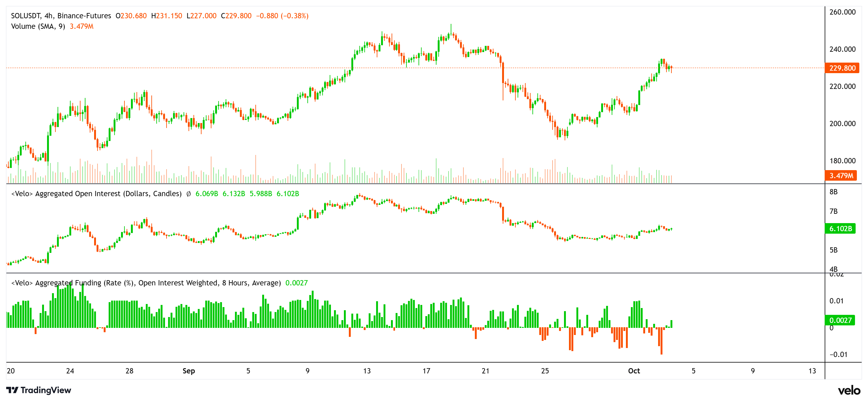Screen dimensions: 868x401
Task: Select the SOLUSDT symbol name
Action: tap(26, 15)
